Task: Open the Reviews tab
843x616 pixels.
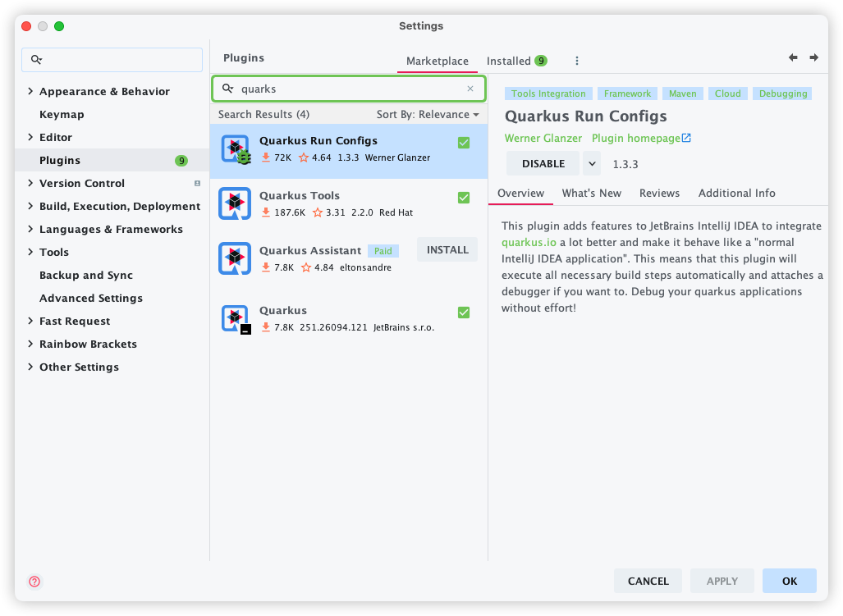Action: [x=659, y=194]
